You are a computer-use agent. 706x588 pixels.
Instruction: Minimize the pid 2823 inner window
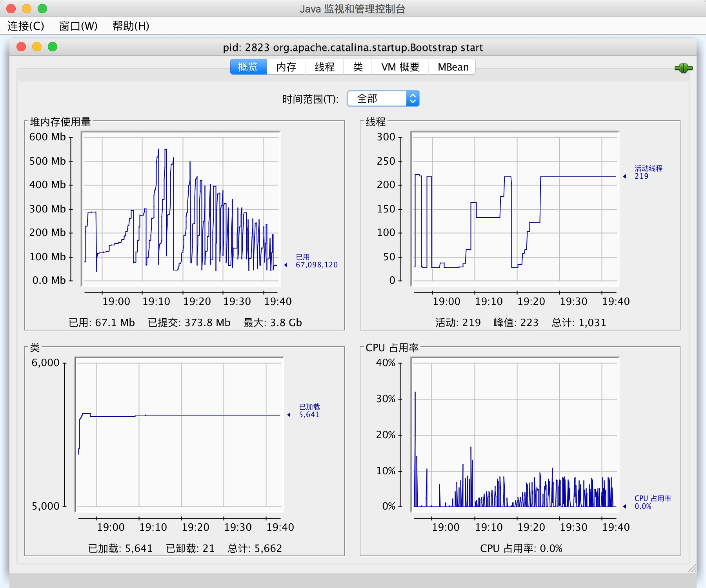(37, 47)
